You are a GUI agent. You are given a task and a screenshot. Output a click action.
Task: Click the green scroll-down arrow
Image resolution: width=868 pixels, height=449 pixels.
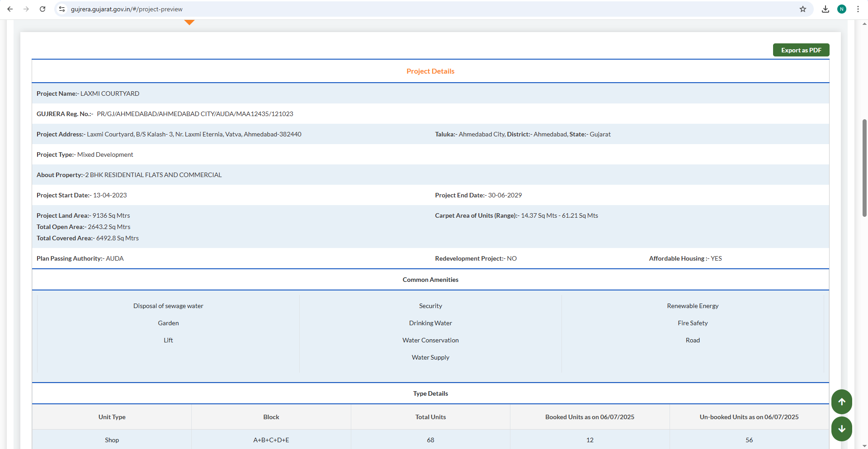coord(841,429)
